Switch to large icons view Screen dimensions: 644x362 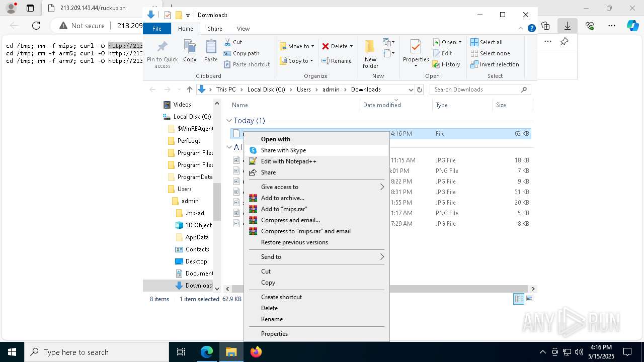click(529, 299)
